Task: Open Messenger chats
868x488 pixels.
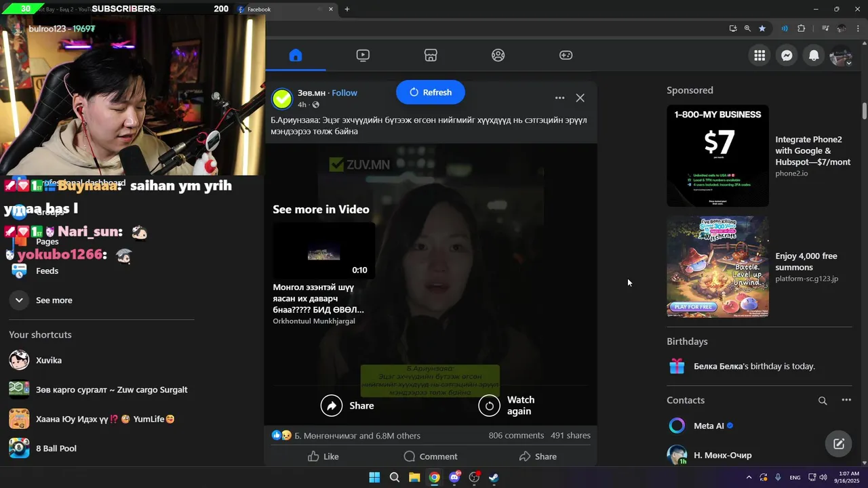Action: tap(787, 56)
